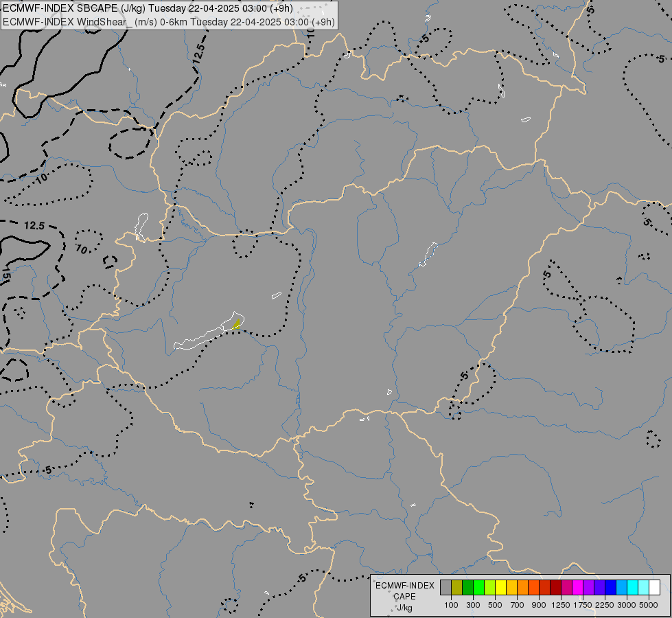672x618 pixels.
Task: Click the legend tick label 5000
Action: click(649, 605)
